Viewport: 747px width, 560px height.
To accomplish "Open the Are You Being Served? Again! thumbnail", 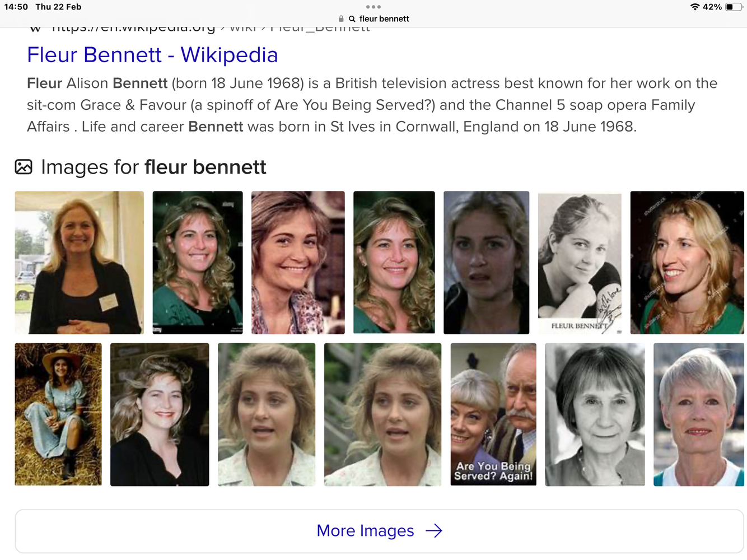I will coord(493,414).
